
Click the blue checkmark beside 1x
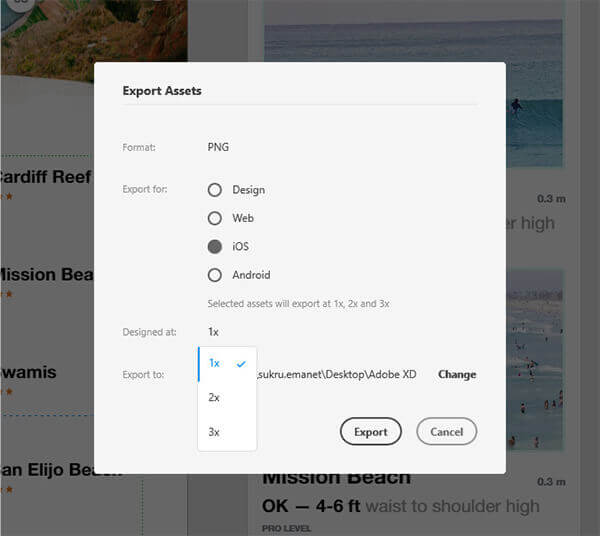click(x=241, y=364)
